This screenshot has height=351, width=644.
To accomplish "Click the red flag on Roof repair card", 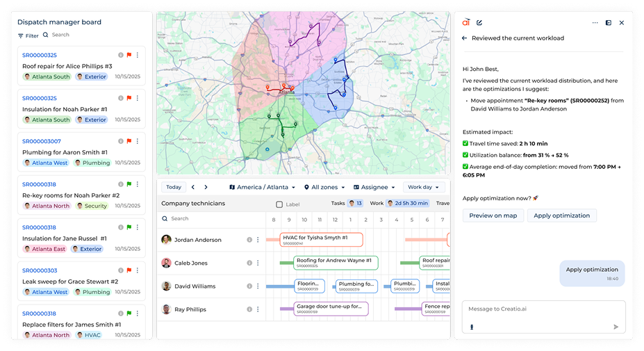I will [129, 55].
